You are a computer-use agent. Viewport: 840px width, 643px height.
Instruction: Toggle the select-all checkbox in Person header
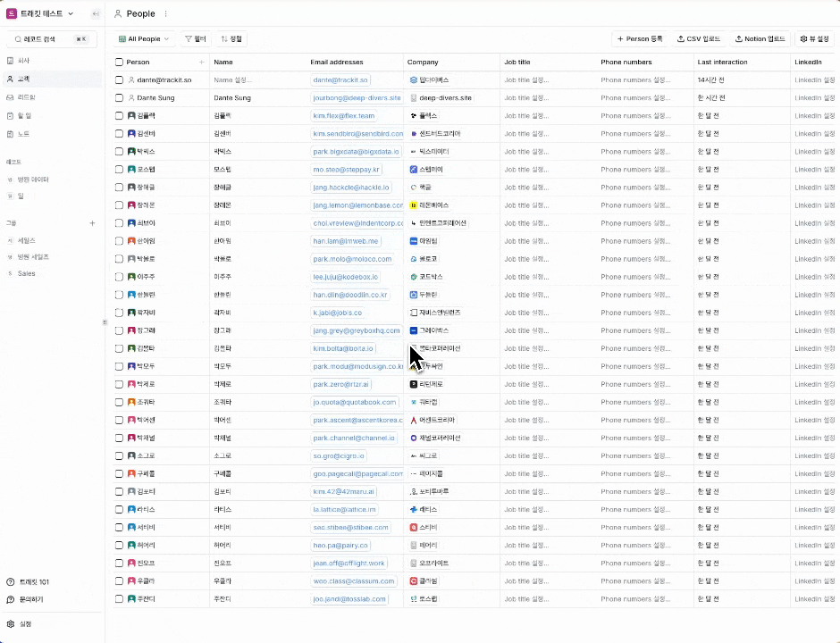(x=119, y=63)
